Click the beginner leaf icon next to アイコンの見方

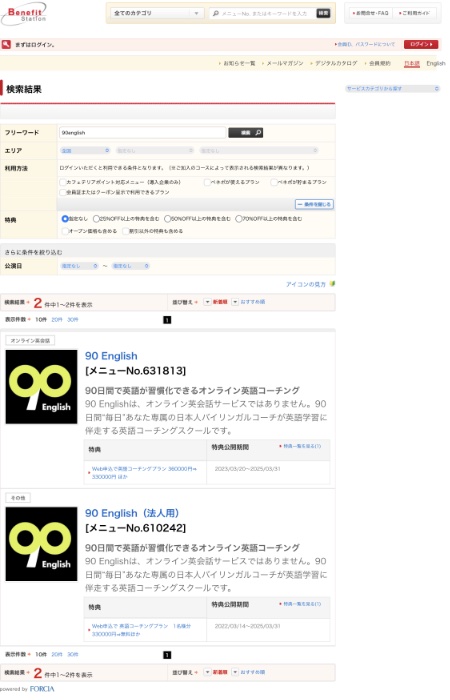[x=332, y=283]
